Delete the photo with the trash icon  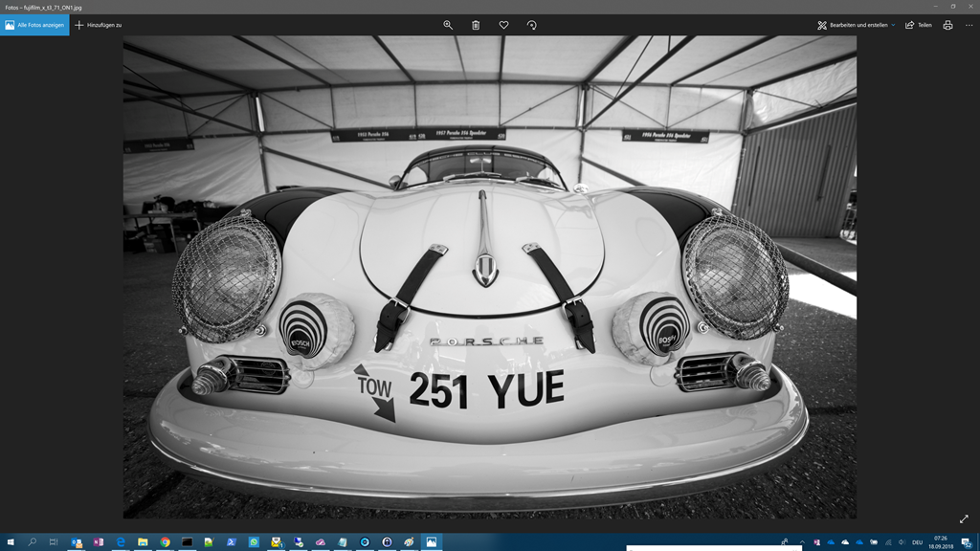pos(476,25)
